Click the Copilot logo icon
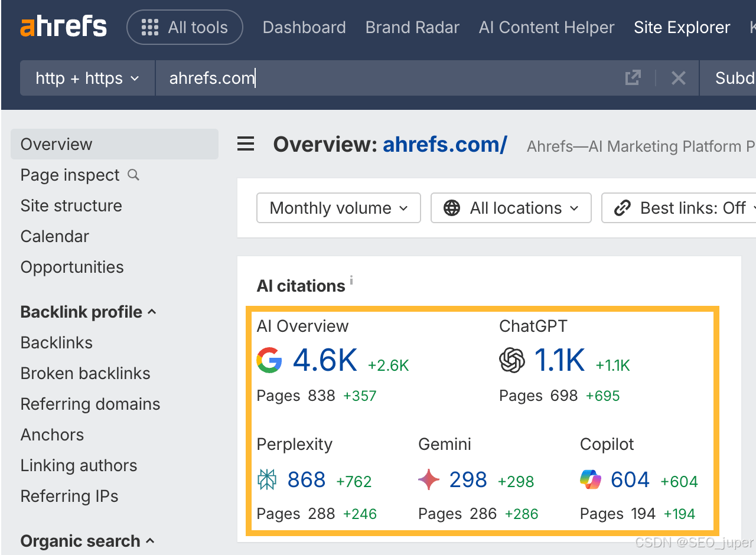756x555 pixels. click(x=591, y=480)
